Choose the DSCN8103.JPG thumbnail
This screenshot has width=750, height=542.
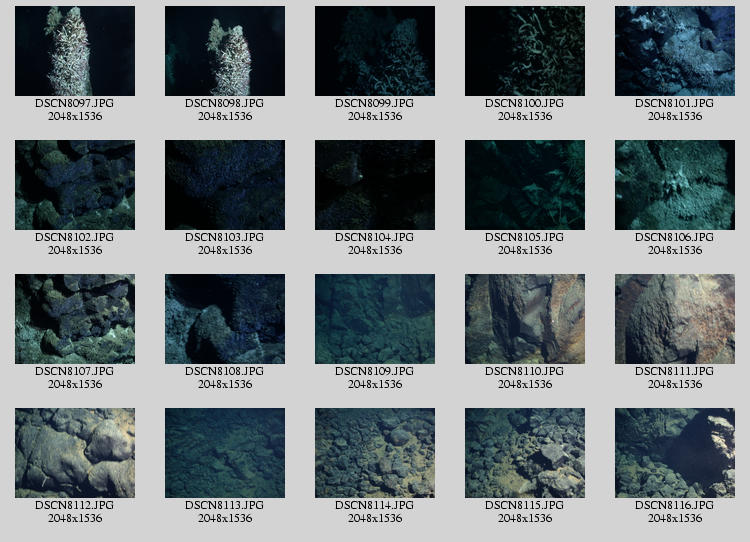(x=225, y=185)
